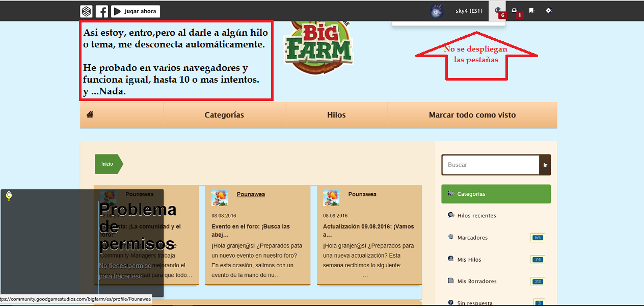
Task: Click the Mis Hilos bubble icon
Action: (450, 259)
